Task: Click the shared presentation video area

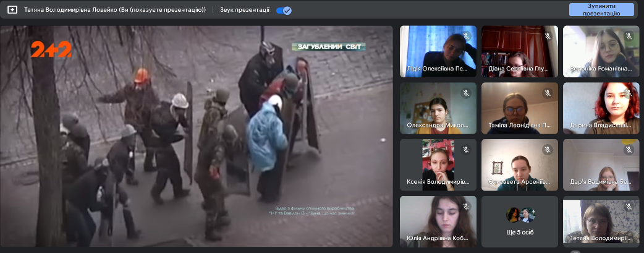Action: [197, 136]
